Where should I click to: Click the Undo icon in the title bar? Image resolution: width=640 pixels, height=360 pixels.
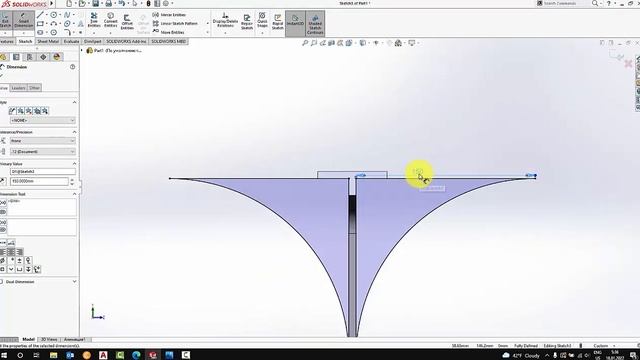(122, 4)
